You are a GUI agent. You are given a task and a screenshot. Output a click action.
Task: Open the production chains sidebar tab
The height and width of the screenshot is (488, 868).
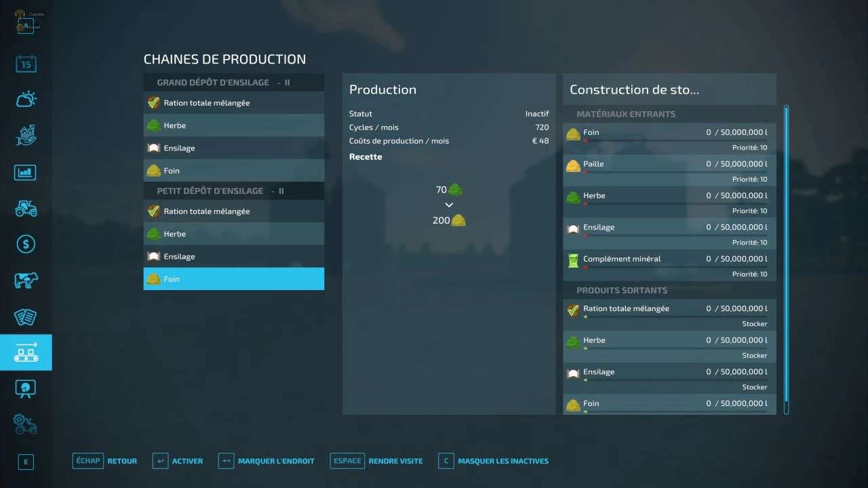(x=26, y=352)
